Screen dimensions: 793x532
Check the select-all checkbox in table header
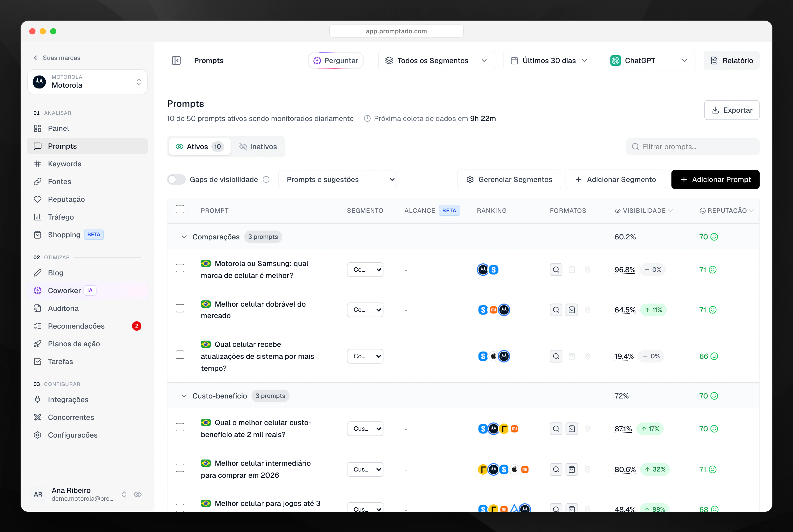click(180, 209)
